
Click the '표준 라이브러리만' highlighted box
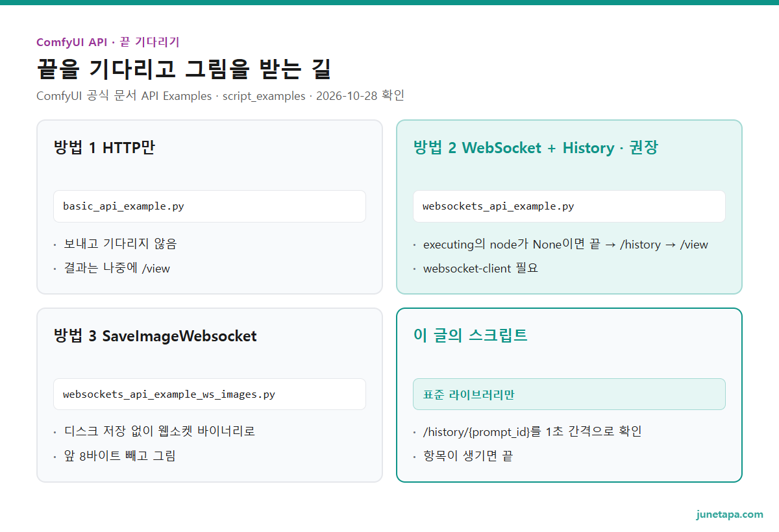(x=569, y=394)
